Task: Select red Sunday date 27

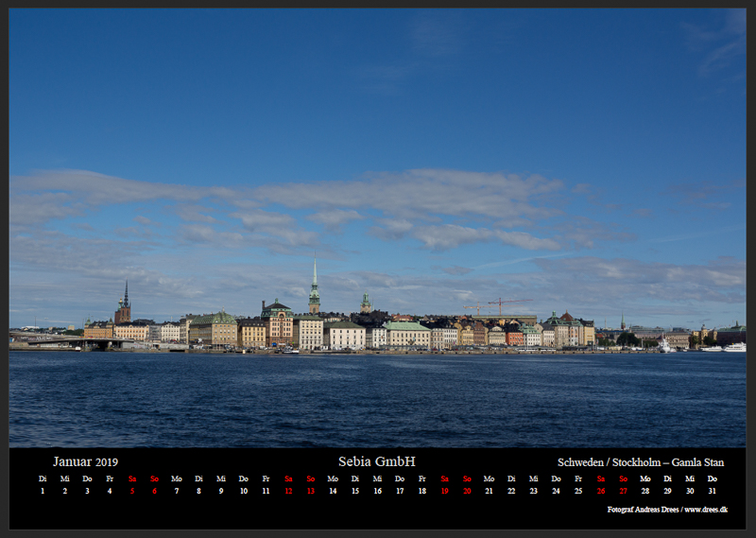Action: pyautogui.click(x=624, y=491)
